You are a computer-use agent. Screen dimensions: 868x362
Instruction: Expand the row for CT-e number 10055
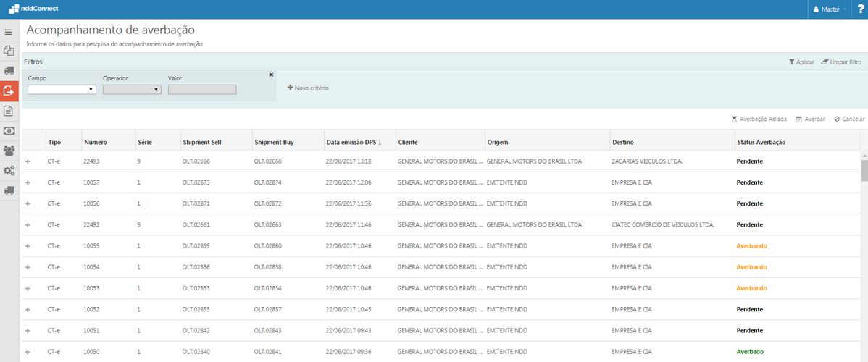[x=28, y=246]
